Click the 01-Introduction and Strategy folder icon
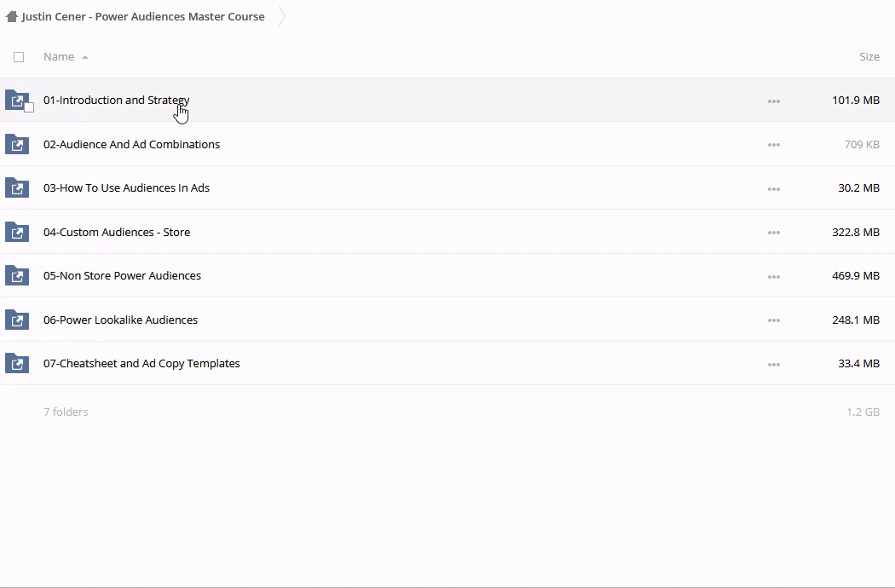Viewport: 895px width, 588px height. [x=16, y=100]
